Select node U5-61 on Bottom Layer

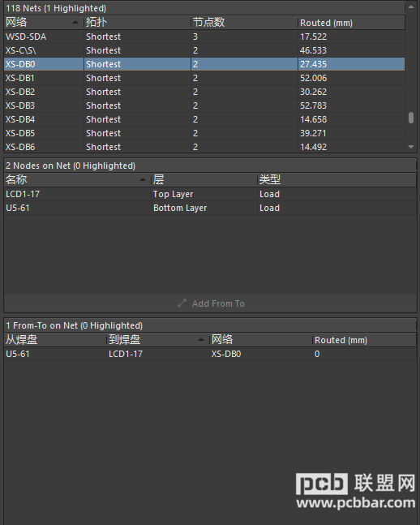[210, 208]
